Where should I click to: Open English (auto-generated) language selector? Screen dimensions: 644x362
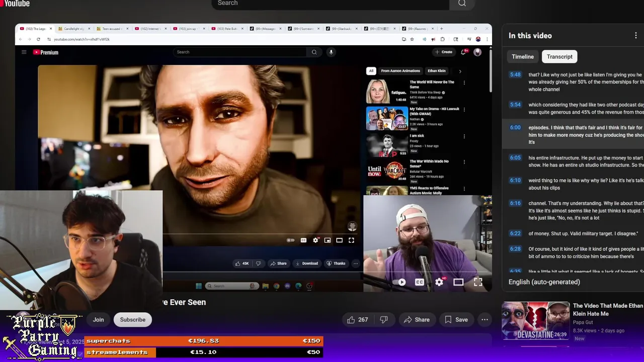click(544, 282)
